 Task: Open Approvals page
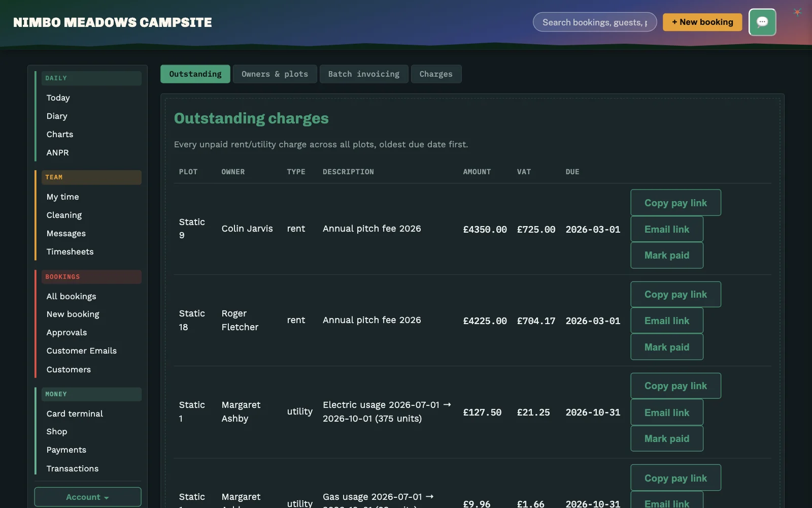(66, 332)
